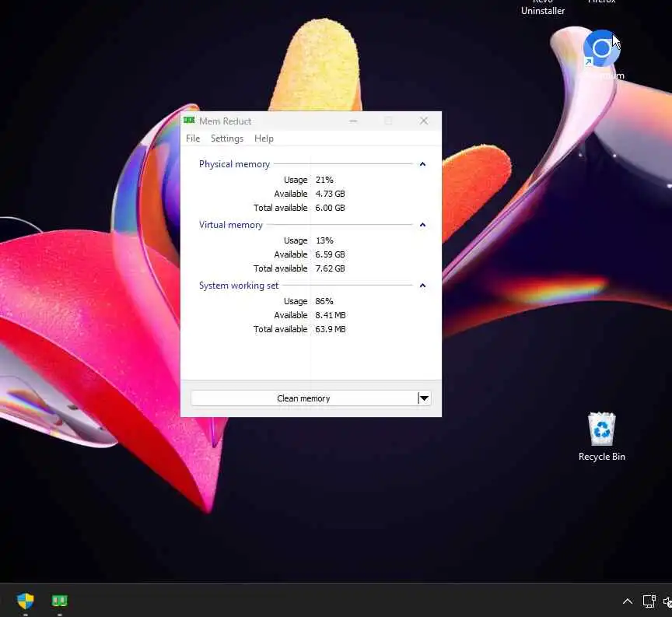This screenshot has height=617, width=672.
Task: Click the available value 6.59 GB
Action: click(330, 254)
